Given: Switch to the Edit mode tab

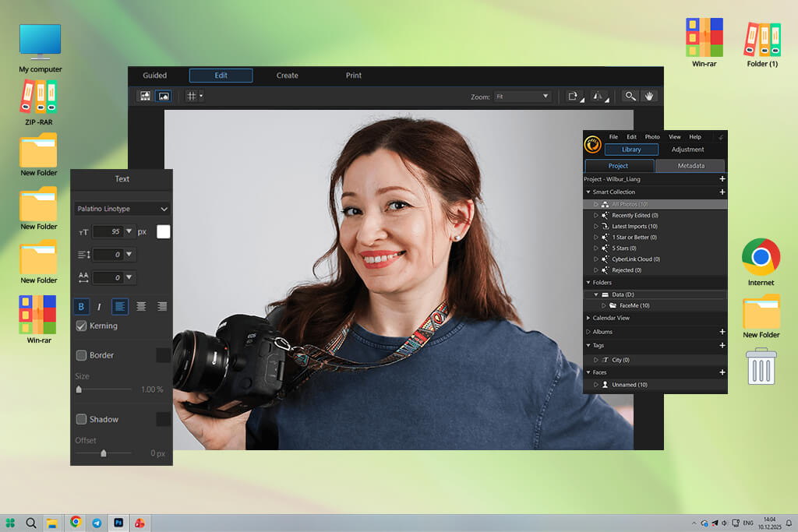Looking at the screenshot, I should 221,76.
